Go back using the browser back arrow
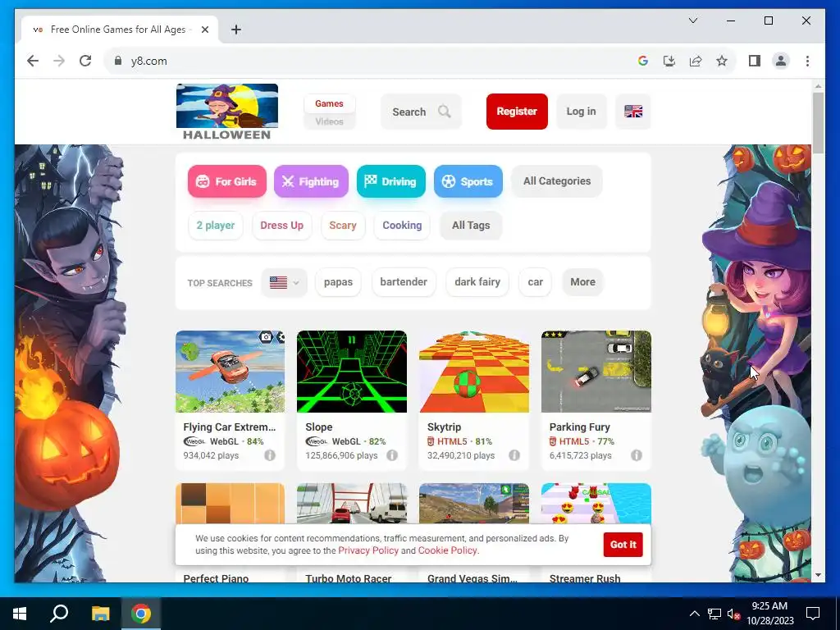Viewport: 840px width, 630px height. coord(33,61)
